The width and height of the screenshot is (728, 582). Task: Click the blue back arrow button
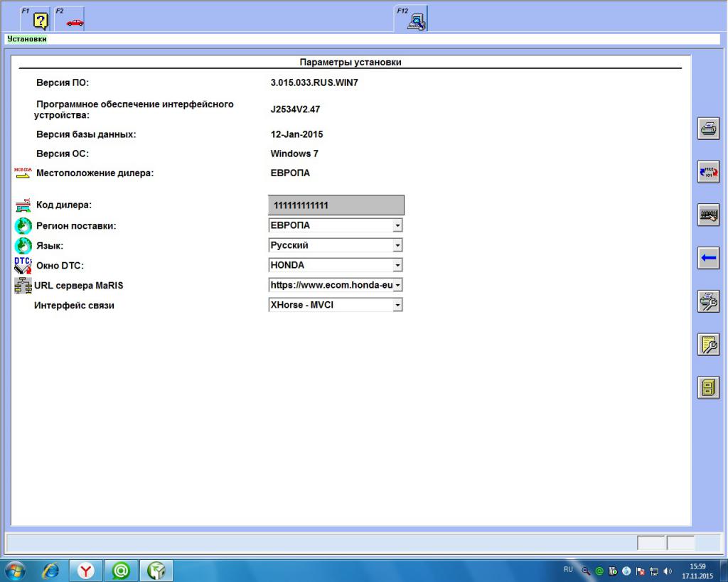(x=708, y=258)
